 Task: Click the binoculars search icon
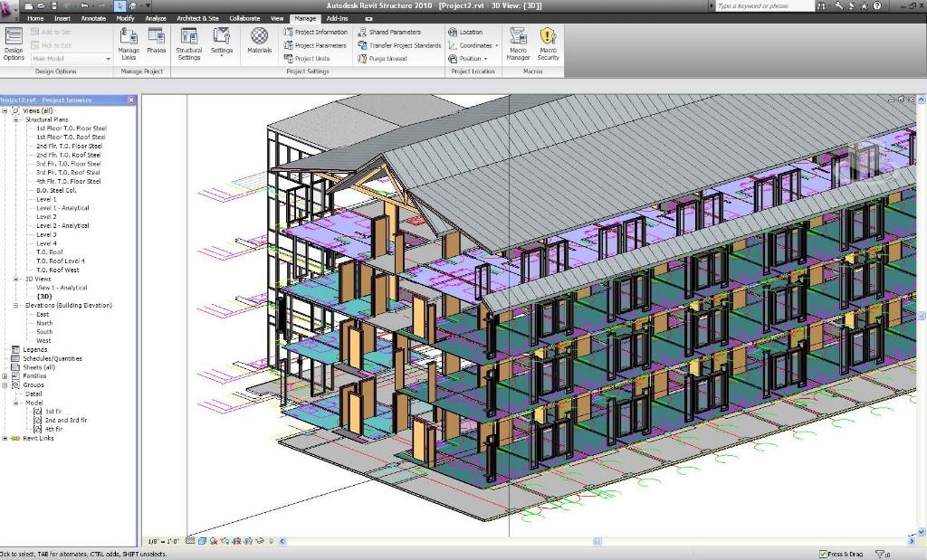(x=821, y=6)
